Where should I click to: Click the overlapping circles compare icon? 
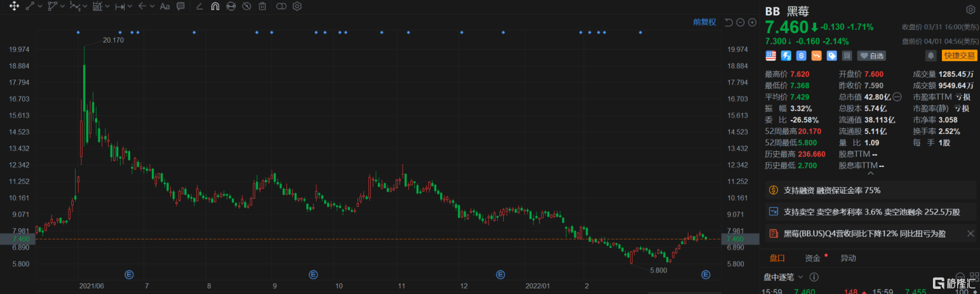point(281,6)
